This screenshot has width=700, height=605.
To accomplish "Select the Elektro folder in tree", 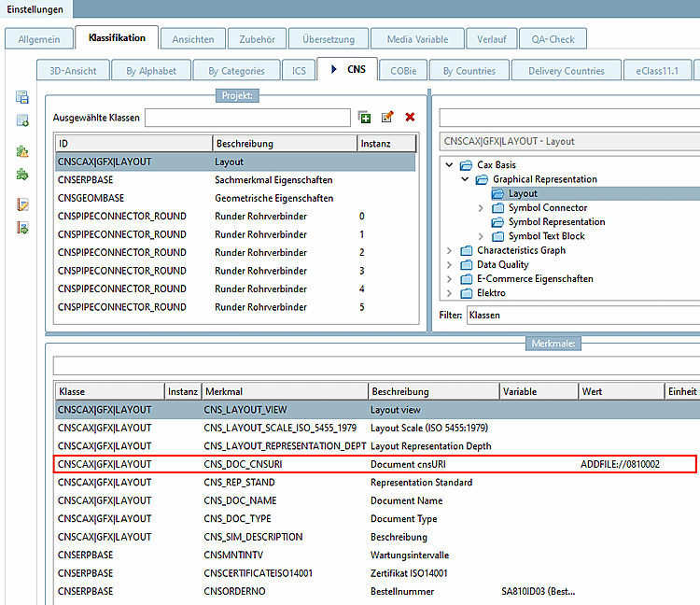I will pyautogui.click(x=491, y=293).
